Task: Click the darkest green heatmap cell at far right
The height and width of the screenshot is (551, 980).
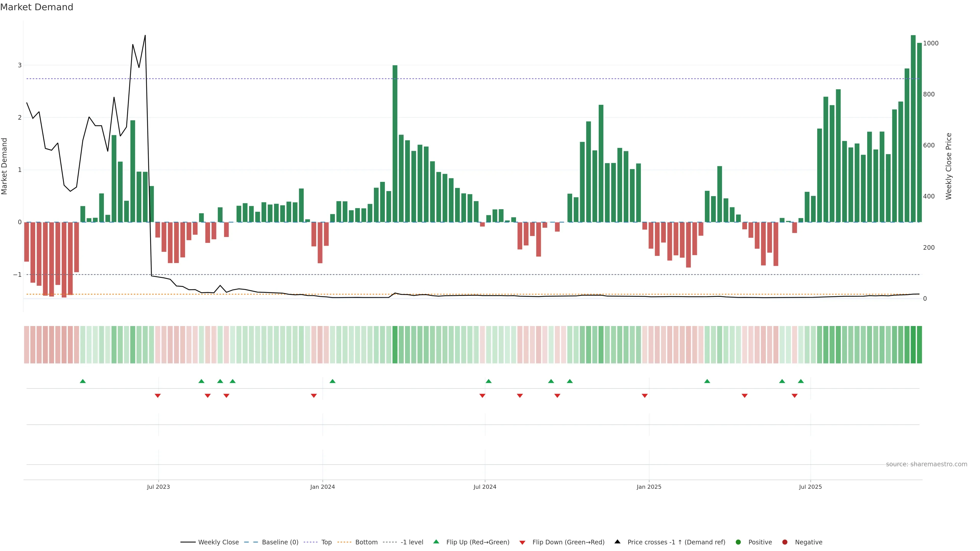Action: point(913,345)
